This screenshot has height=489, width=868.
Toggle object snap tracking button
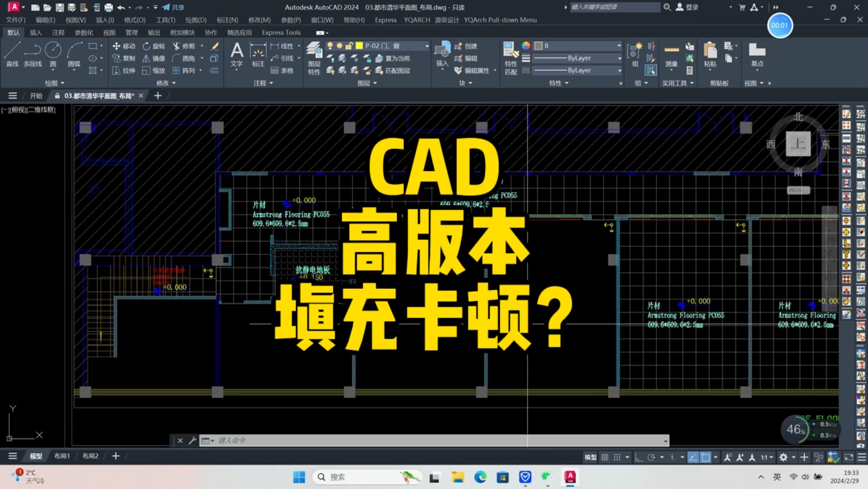tap(693, 457)
